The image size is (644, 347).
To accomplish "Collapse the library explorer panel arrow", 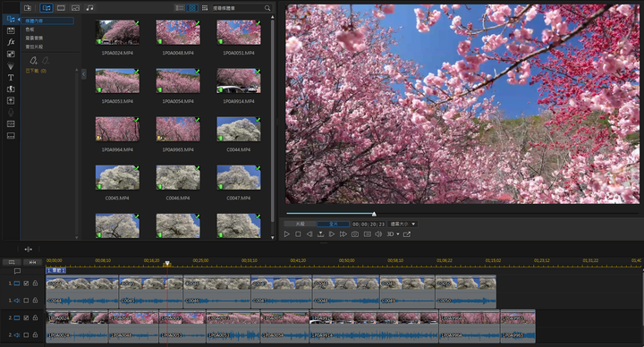I will point(84,74).
